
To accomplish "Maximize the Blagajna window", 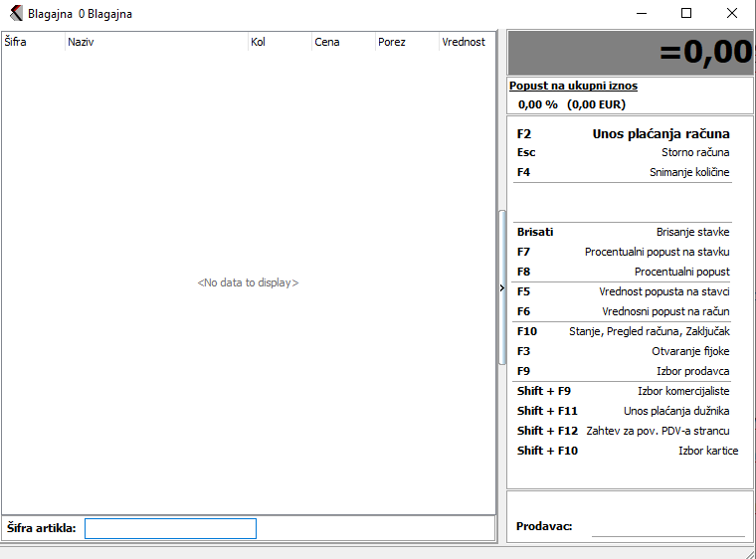I will [685, 14].
